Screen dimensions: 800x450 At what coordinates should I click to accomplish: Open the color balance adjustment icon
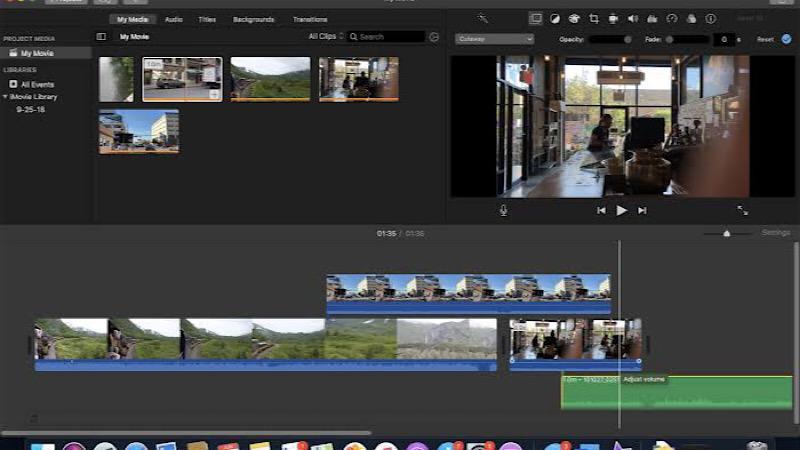click(x=555, y=19)
